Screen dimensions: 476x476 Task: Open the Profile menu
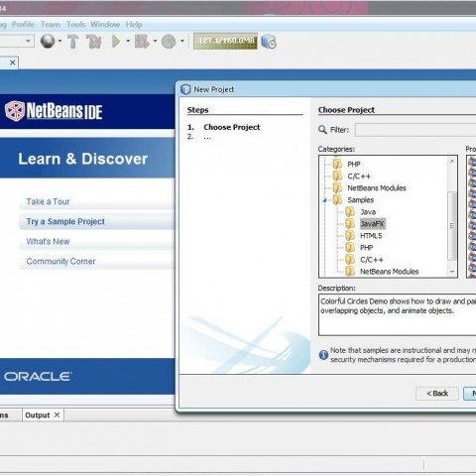(23, 25)
